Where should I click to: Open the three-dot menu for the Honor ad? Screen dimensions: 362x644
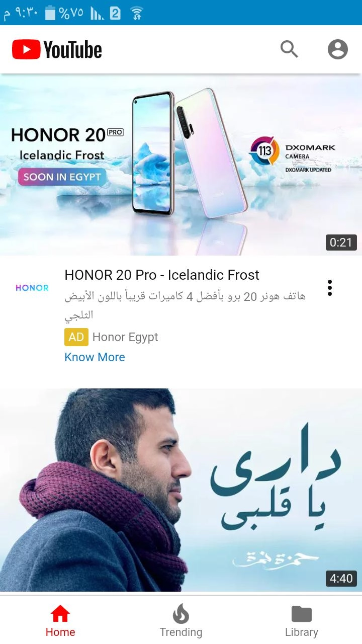point(330,288)
